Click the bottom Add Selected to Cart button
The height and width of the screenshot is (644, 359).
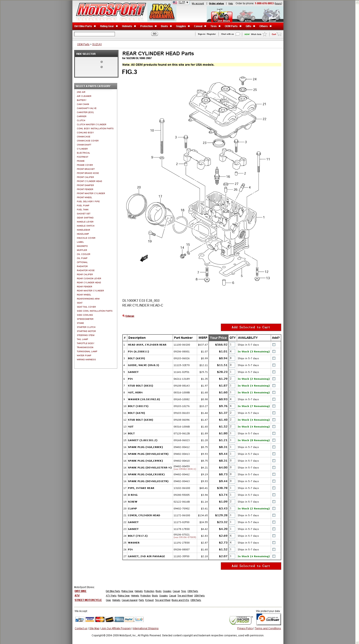click(x=251, y=566)
